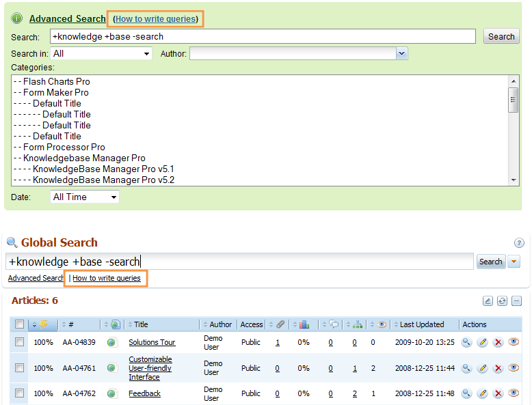Image resolution: width=532 pixels, height=405 pixels.
Task: Open How to write queries link under Global Search
Action: tap(106, 278)
